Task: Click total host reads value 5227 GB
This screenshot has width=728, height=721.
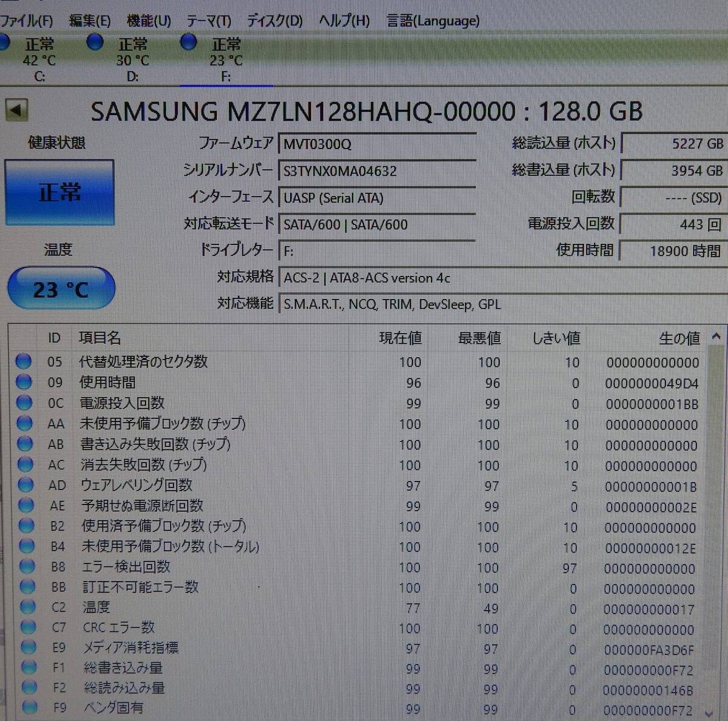Action: click(674, 144)
